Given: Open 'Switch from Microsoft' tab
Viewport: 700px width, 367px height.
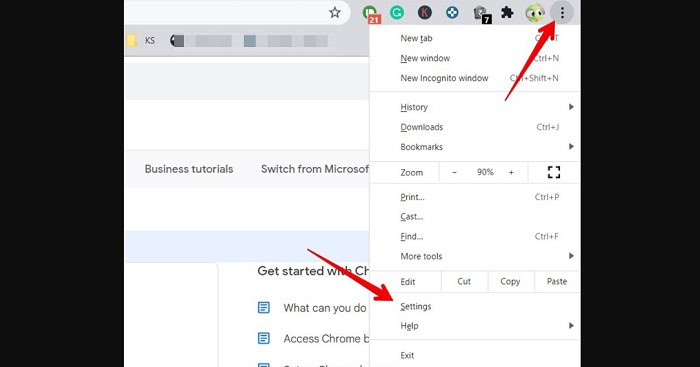Looking at the screenshot, I should [315, 169].
